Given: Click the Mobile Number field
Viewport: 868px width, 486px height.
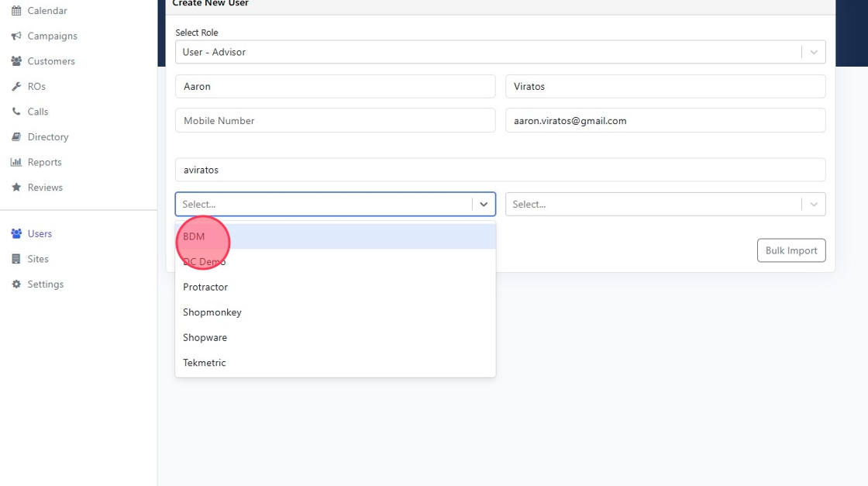Looking at the screenshot, I should tap(335, 121).
